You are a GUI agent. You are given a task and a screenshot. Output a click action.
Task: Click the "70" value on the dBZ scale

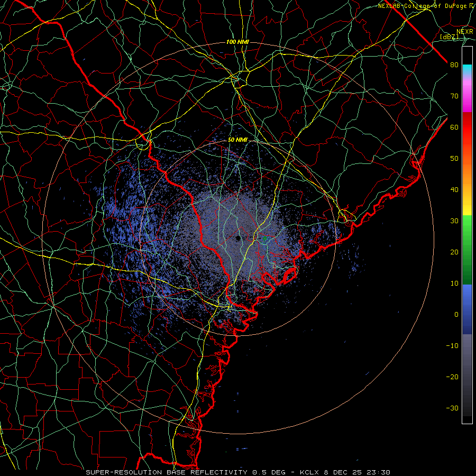454,96
